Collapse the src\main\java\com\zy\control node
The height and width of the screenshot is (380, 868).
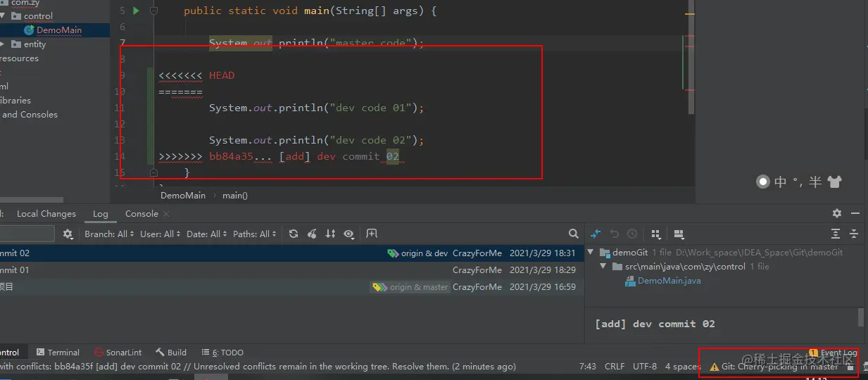[603, 267]
